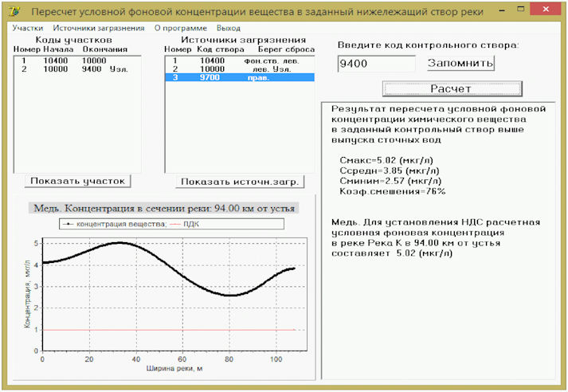Screen dimensions: 568x392
Task: Select section row 2 ending at 9400
Action: coord(76,69)
